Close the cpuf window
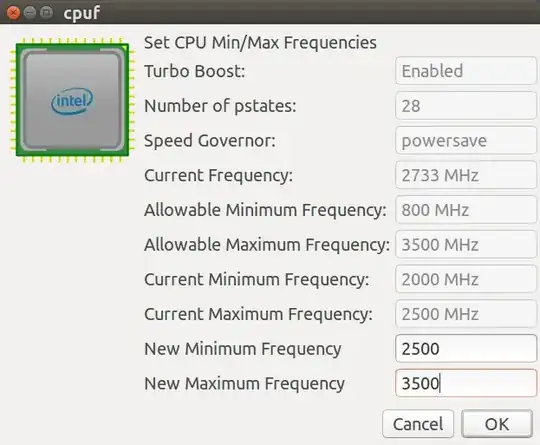 13,13
